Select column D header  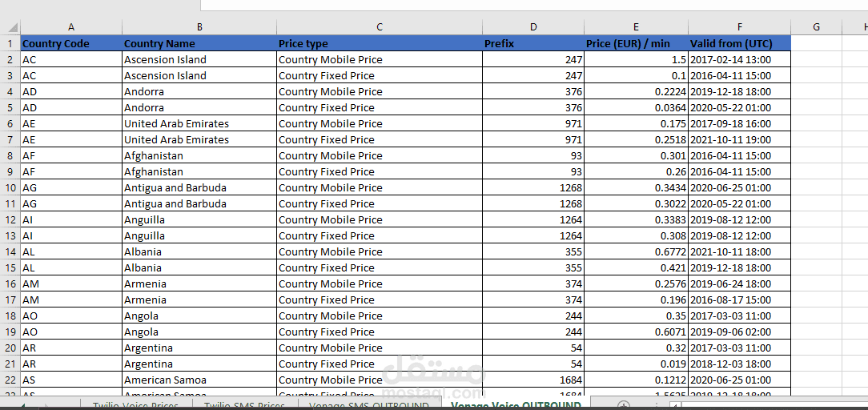pos(533,27)
